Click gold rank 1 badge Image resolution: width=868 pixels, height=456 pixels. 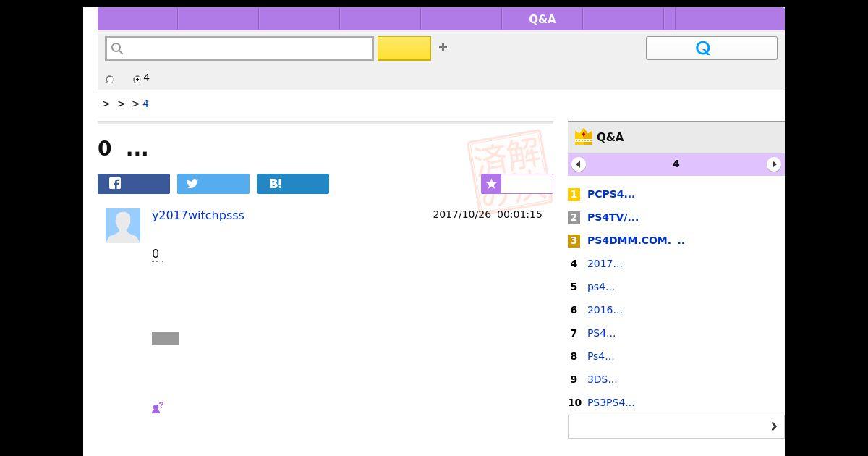tap(574, 194)
